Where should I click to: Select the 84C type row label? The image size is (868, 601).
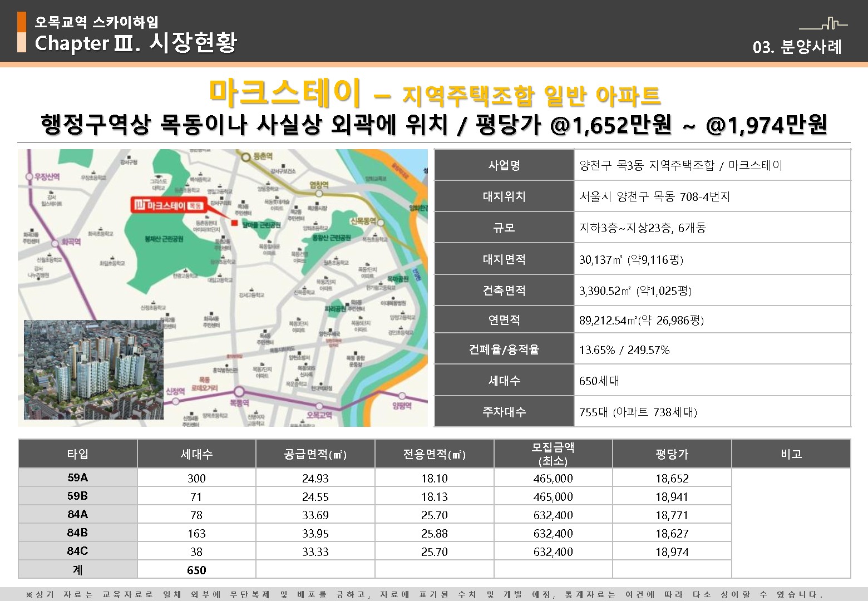point(78,551)
